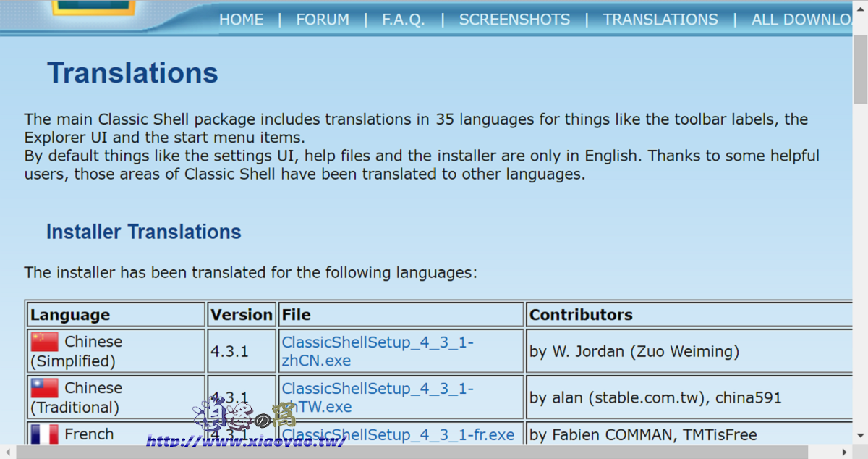Screen dimensions: 868x459
Task: Click the Installer Translations subheading
Action: pyautogui.click(x=143, y=232)
